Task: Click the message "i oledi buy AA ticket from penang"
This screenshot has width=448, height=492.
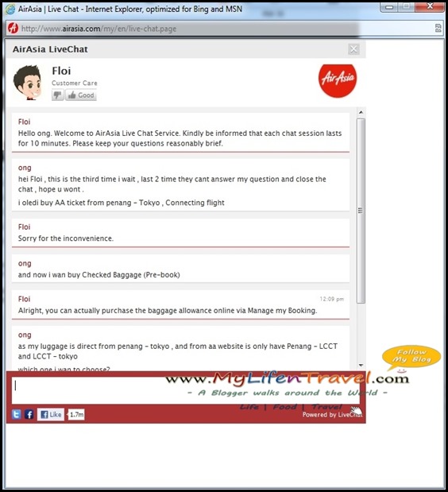Action: 121,203
